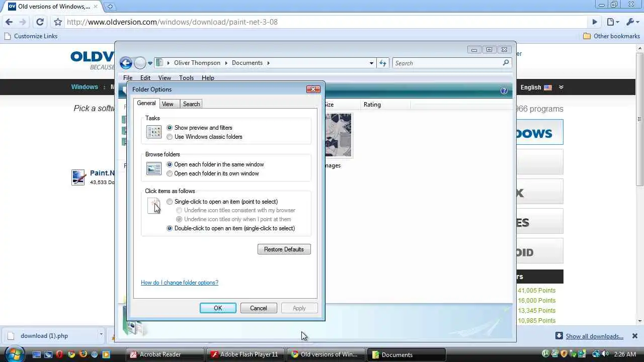644x362 pixels.
Task: Click the blue Help question mark icon
Action: (504, 90)
